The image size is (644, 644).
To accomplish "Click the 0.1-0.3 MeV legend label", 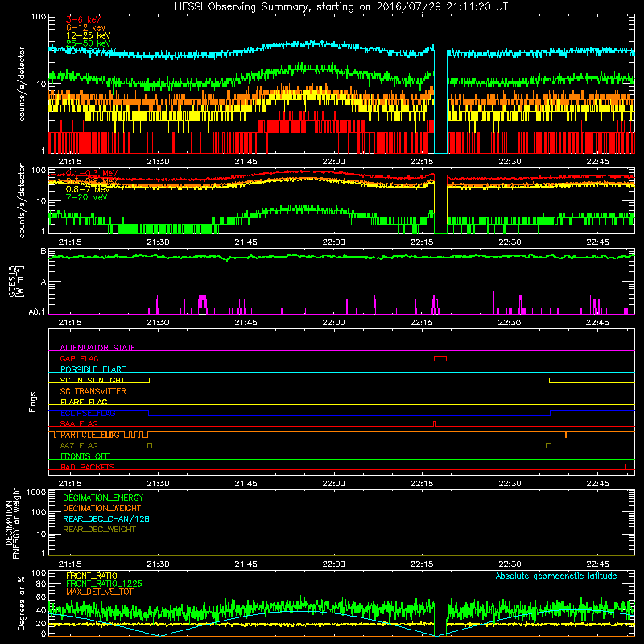I will coord(92,173).
